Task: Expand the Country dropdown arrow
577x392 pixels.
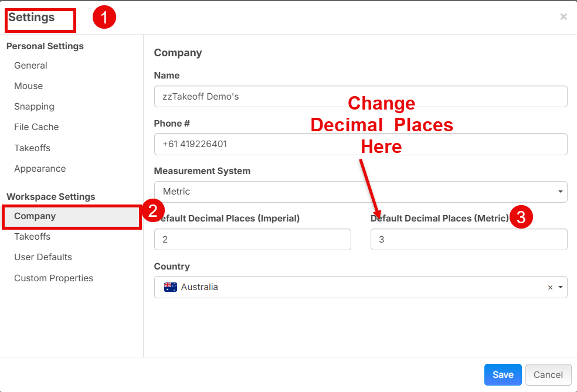Action: coord(561,288)
